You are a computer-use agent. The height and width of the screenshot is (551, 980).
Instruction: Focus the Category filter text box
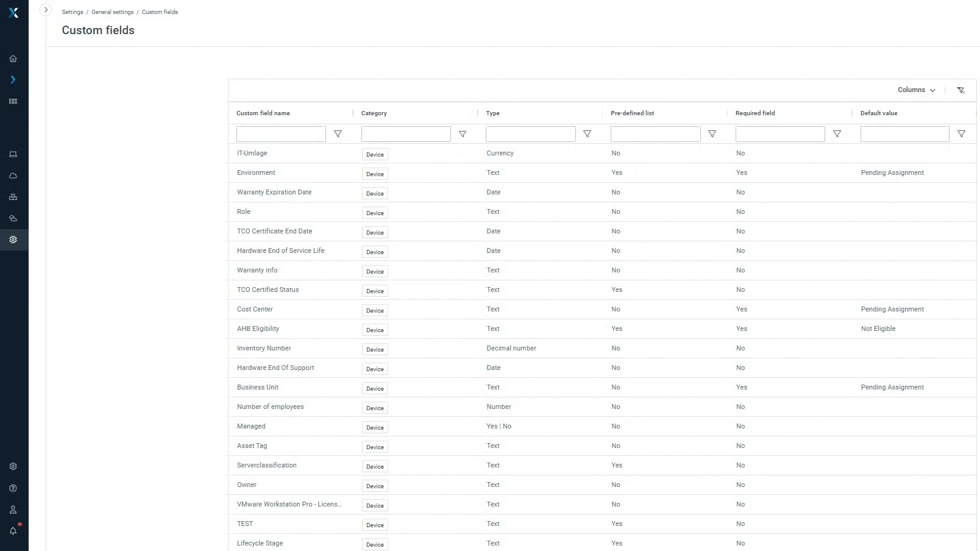[x=406, y=134]
